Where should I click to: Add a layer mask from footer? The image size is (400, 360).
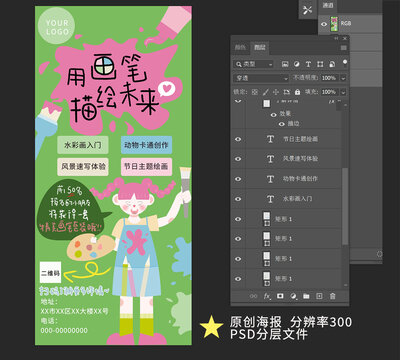(280, 296)
